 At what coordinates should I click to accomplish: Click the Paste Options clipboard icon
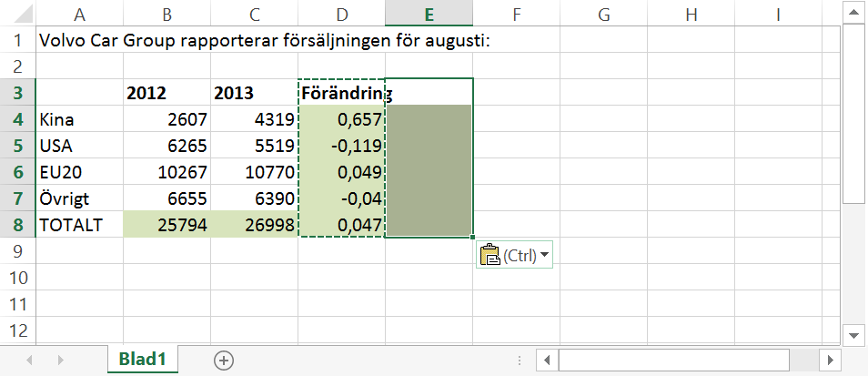point(490,255)
